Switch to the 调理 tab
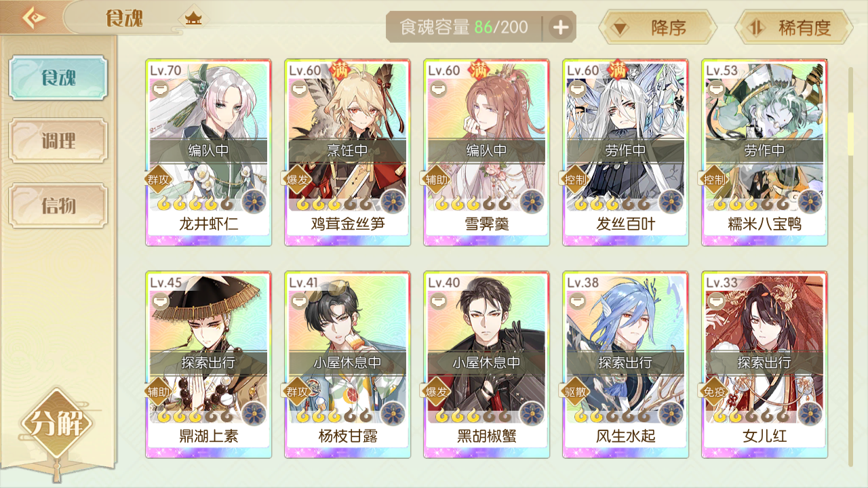The height and width of the screenshot is (488, 868). (58, 141)
